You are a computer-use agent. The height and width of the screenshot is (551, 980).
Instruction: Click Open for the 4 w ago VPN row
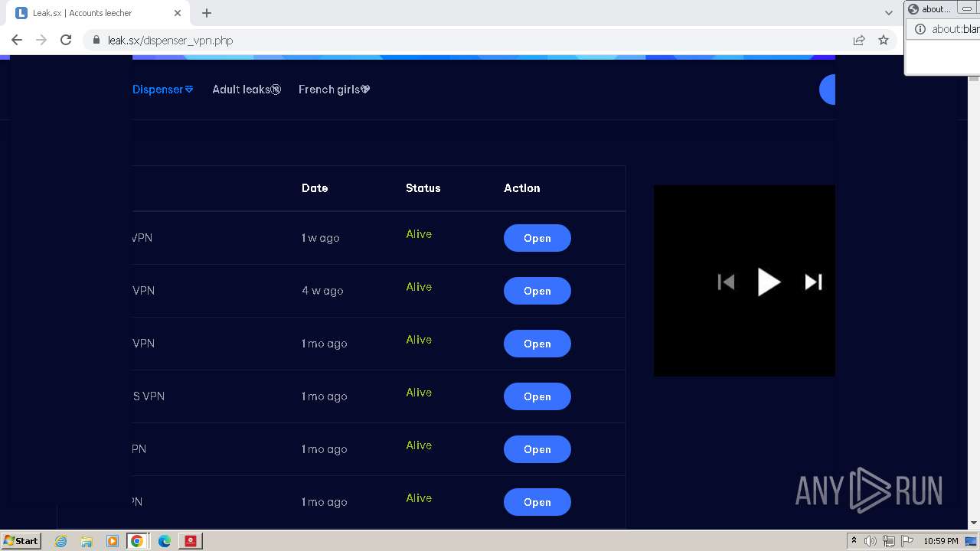coord(537,291)
